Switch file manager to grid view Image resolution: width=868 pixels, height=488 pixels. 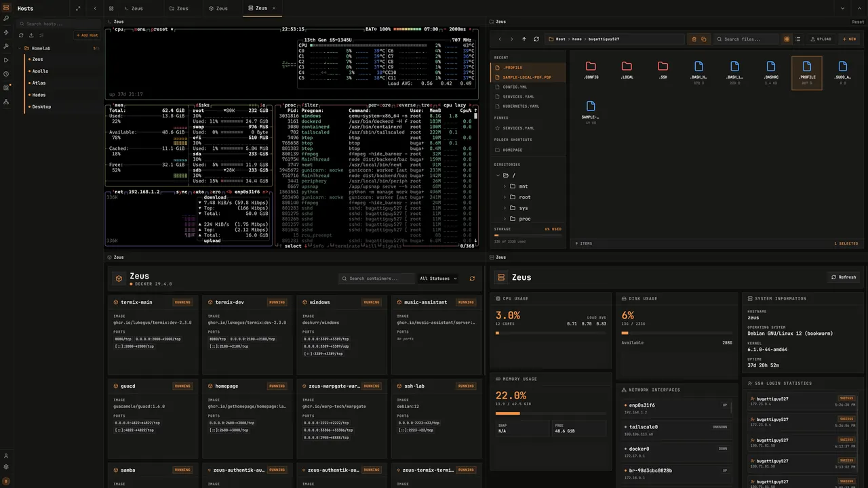point(787,39)
